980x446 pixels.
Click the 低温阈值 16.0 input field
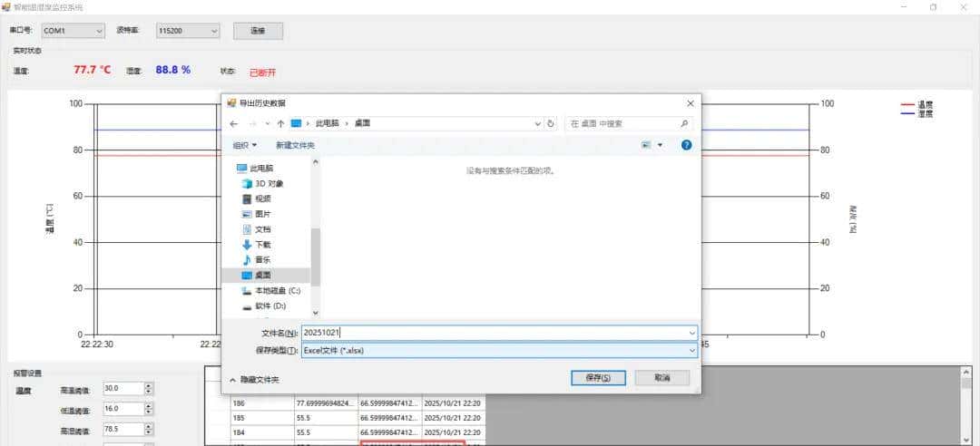coord(123,409)
